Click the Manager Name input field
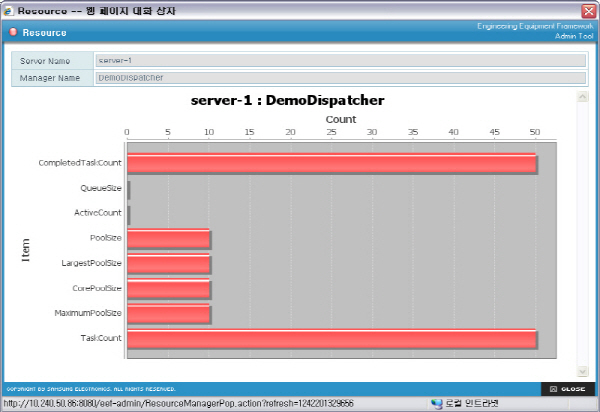600x412 pixels. [339, 77]
